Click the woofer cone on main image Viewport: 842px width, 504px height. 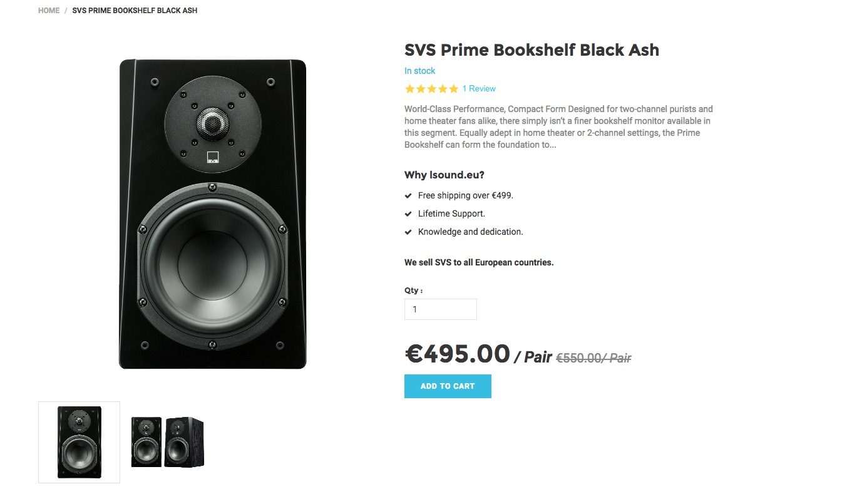point(213,265)
